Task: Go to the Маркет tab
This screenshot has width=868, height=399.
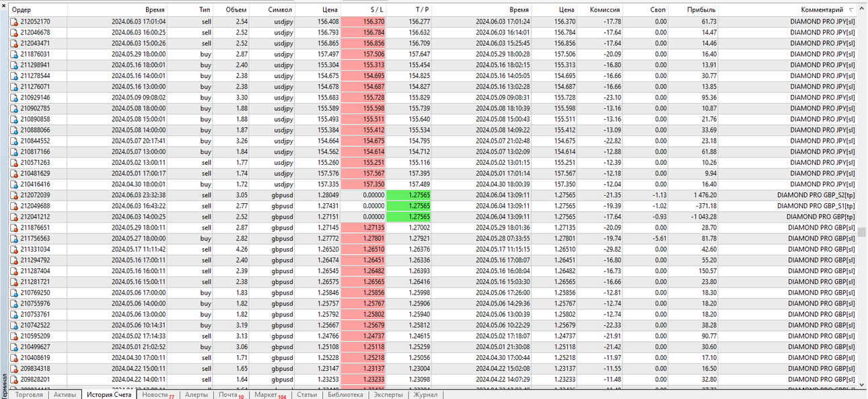Action: [271, 395]
